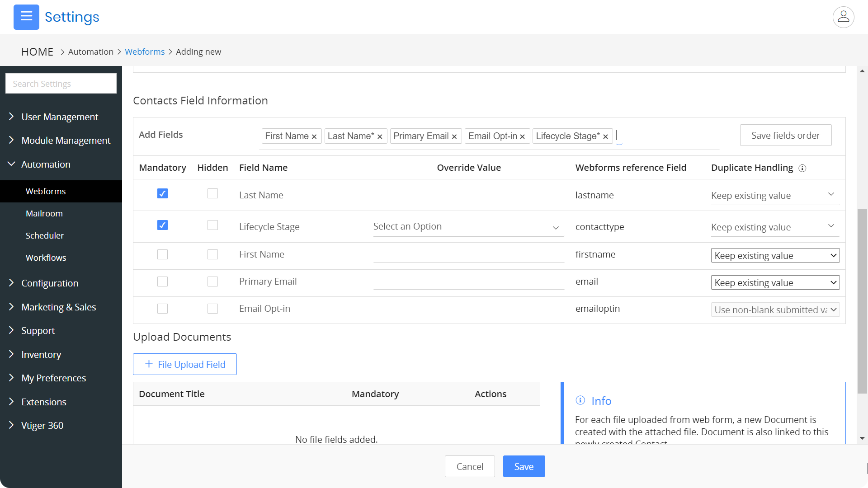868x488 pixels.
Task: Remove the First Name field tag
Action: click(314, 136)
